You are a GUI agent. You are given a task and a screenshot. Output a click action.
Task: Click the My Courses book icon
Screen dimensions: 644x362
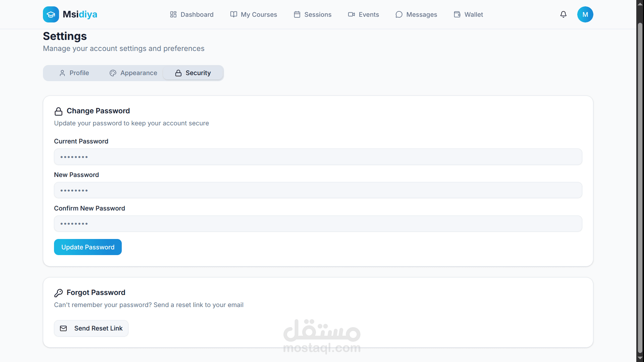[233, 14]
